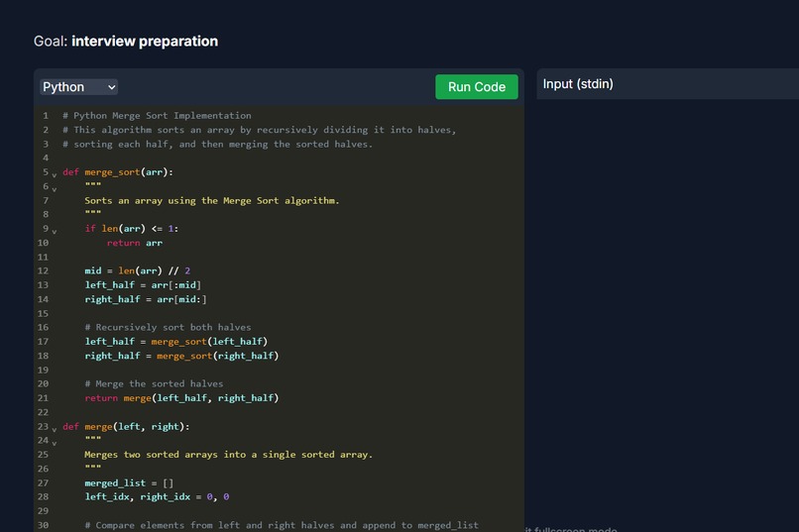
Task: Click the comment '# Merge the sorted halves'
Action: click(x=154, y=383)
